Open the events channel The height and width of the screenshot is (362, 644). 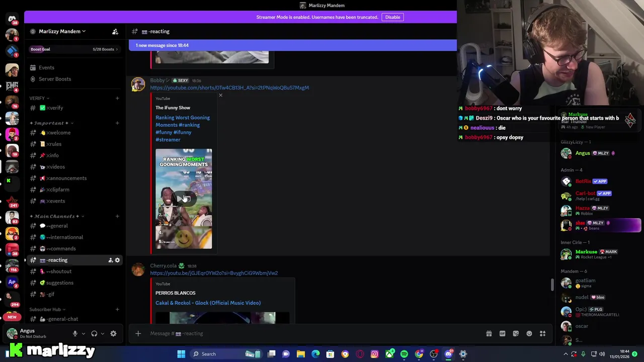click(x=74, y=201)
